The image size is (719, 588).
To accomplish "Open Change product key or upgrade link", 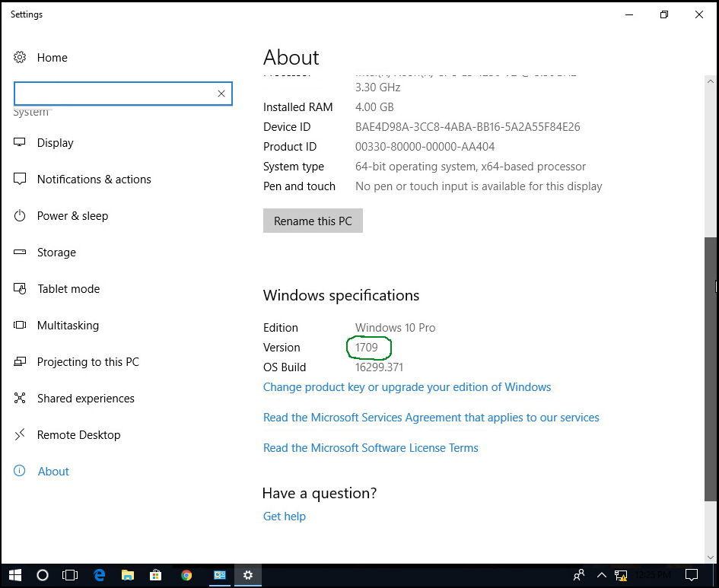I will [x=407, y=387].
